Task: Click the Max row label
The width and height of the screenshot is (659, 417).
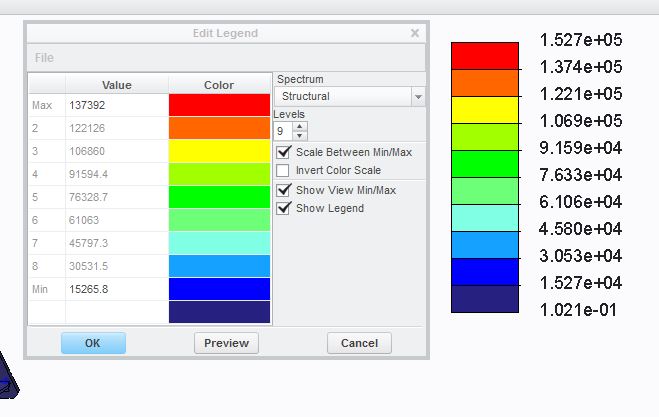Action: (x=42, y=105)
